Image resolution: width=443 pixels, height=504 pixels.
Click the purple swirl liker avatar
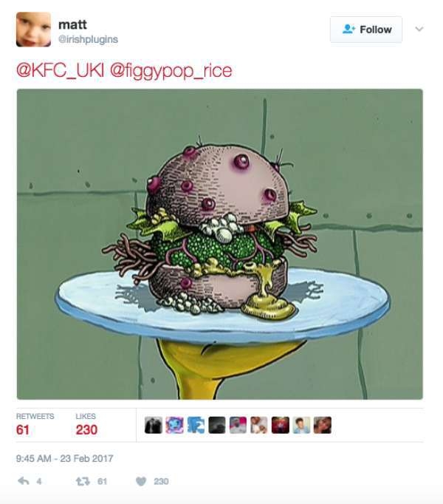click(x=174, y=425)
